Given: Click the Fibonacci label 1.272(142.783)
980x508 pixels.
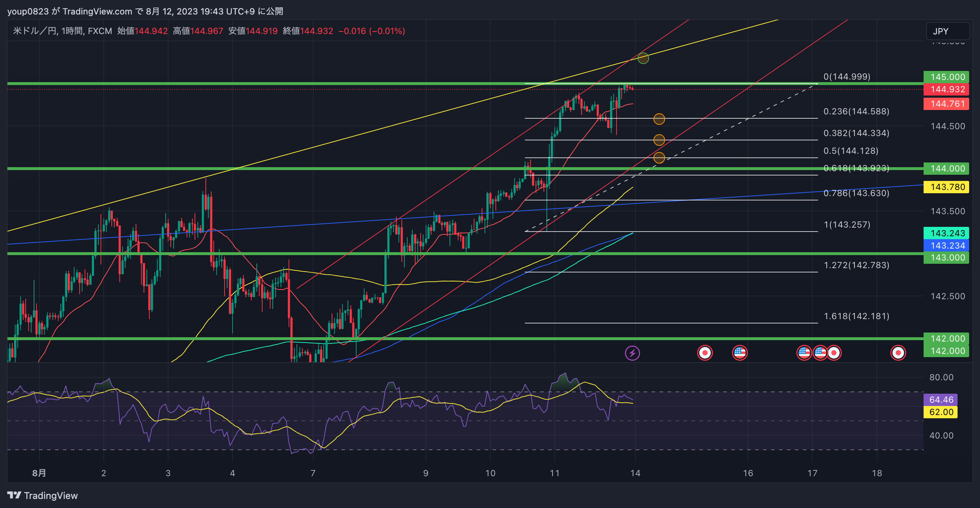Looking at the screenshot, I should pos(856,265).
